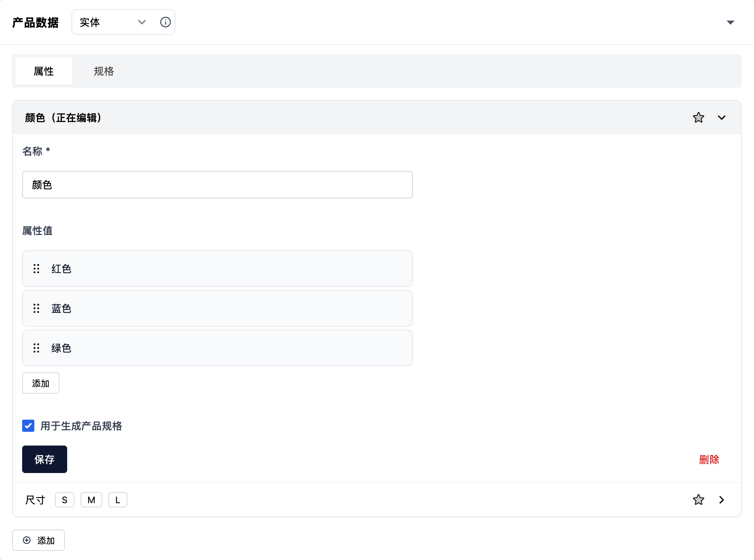Click the red 删除 link

point(709,459)
